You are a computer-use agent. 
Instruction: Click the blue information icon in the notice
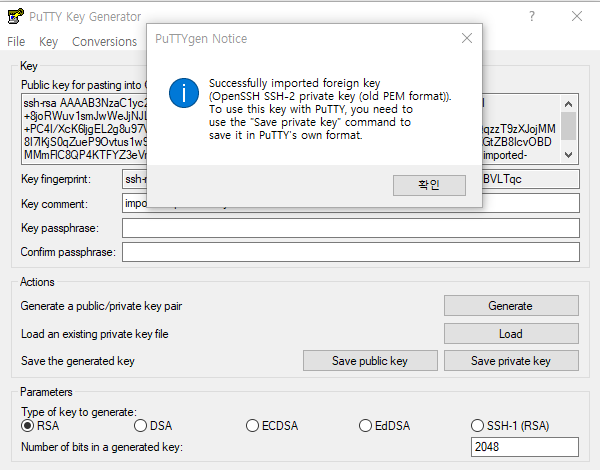(x=184, y=93)
